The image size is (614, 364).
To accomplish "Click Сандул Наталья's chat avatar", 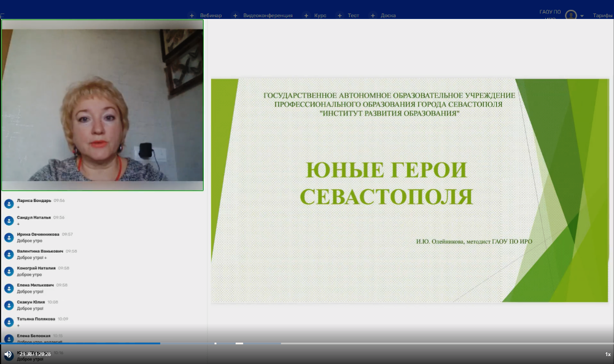I will [9, 220].
